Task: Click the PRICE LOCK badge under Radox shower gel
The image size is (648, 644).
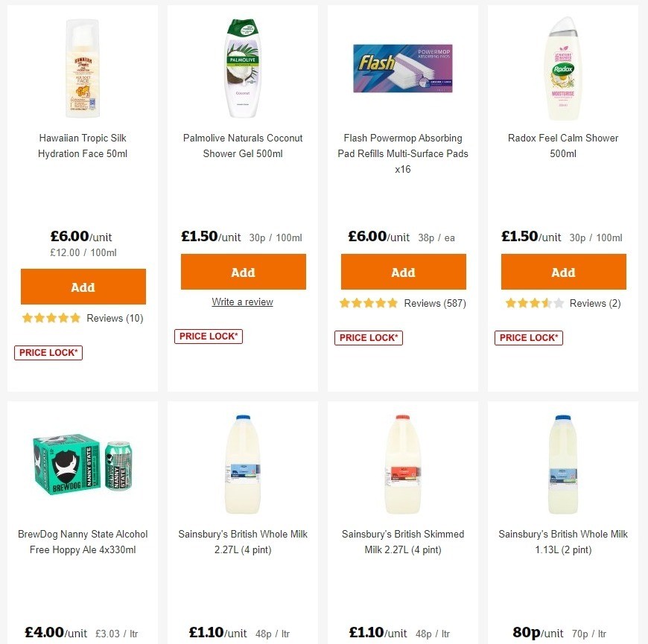Action: 528,337
